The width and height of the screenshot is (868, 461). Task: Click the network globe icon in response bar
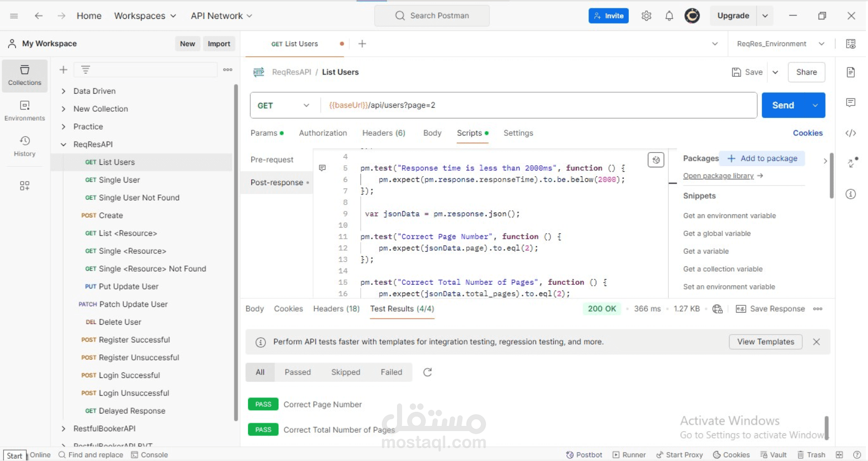click(x=717, y=309)
